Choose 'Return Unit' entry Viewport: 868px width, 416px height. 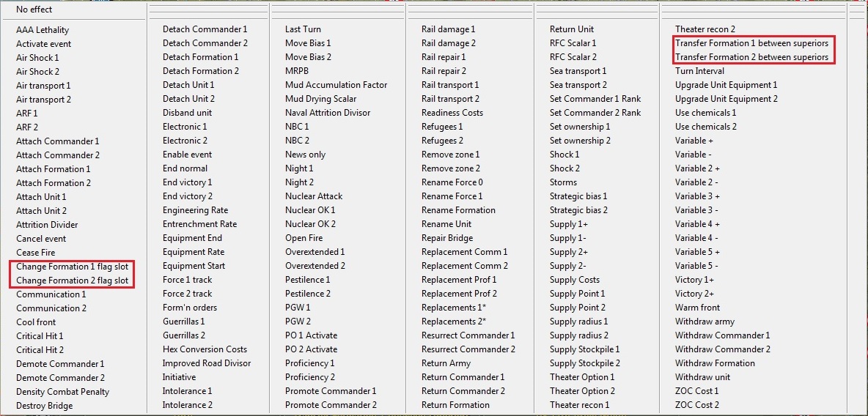point(571,29)
